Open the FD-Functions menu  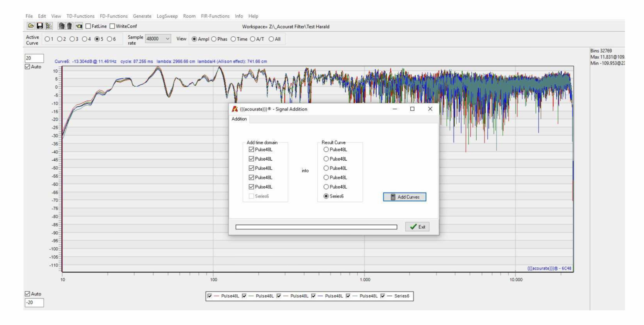[114, 16]
